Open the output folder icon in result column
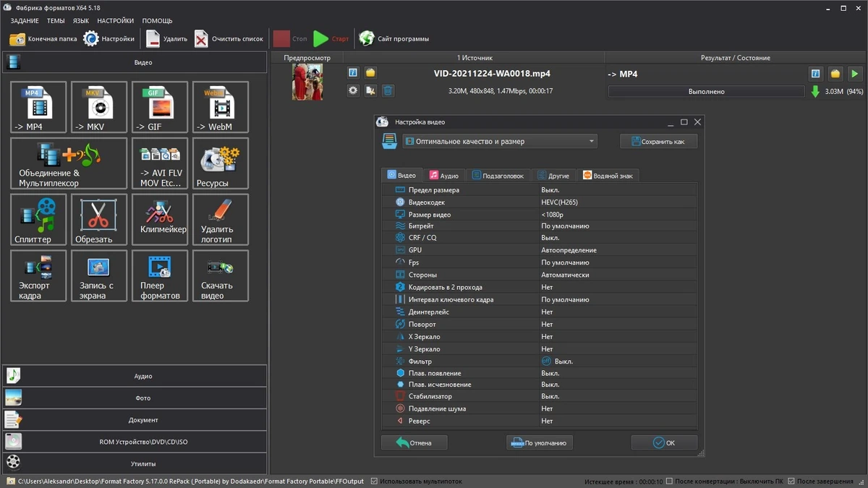 pyautogui.click(x=835, y=74)
